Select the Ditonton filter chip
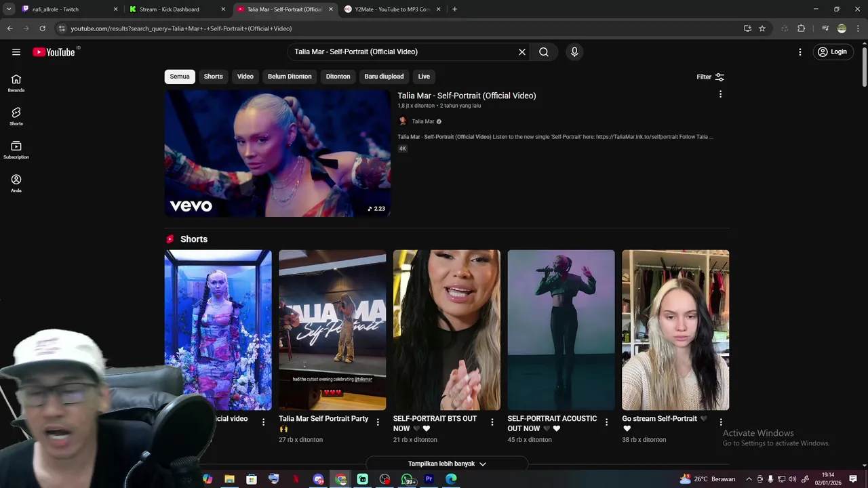This screenshot has width=868, height=488. (338, 77)
